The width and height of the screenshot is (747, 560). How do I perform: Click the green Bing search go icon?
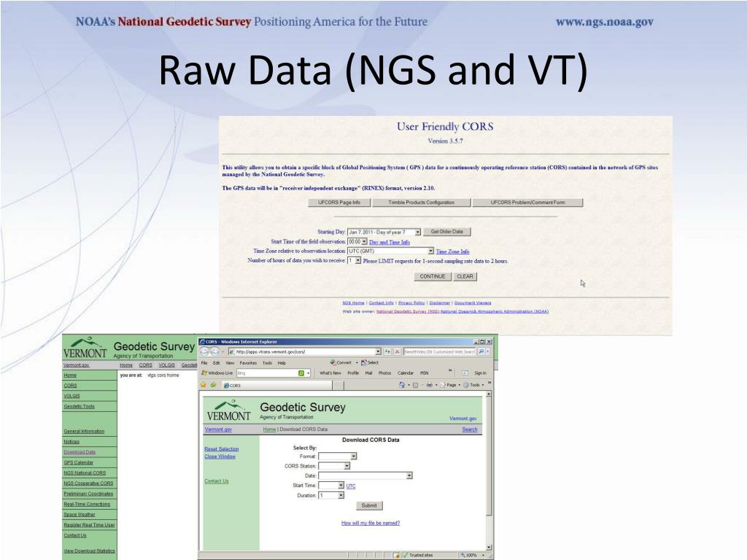301,373
